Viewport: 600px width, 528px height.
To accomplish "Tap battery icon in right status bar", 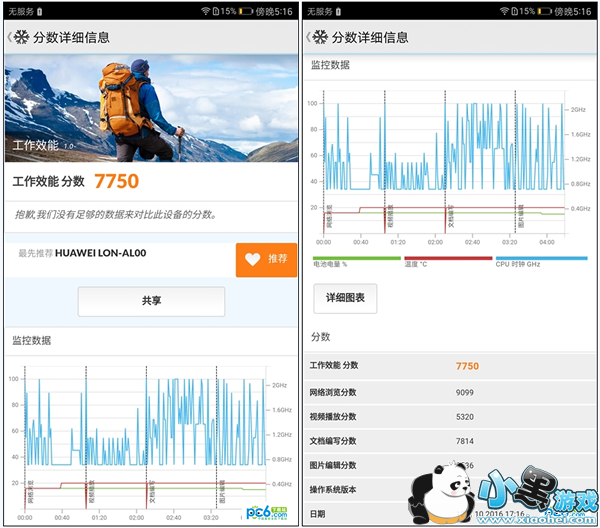I will [545, 11].
